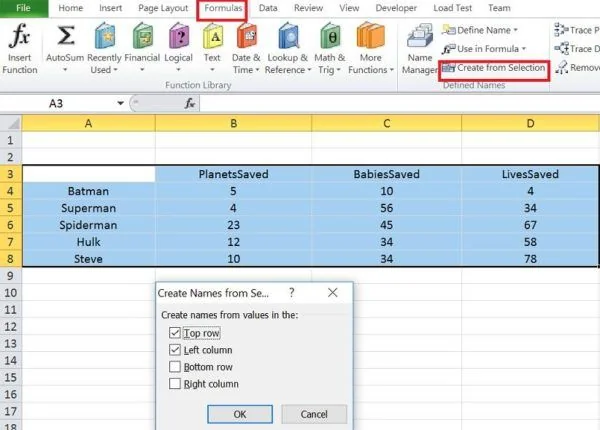Switch to the Page Layout tab

163,8
